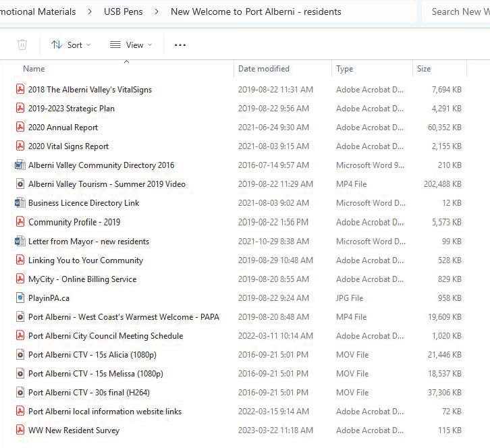Click the video icon for Alberni Valley Tourism video
The height and width of the screenshot is (448, 490).
click(x=20, y=184)
